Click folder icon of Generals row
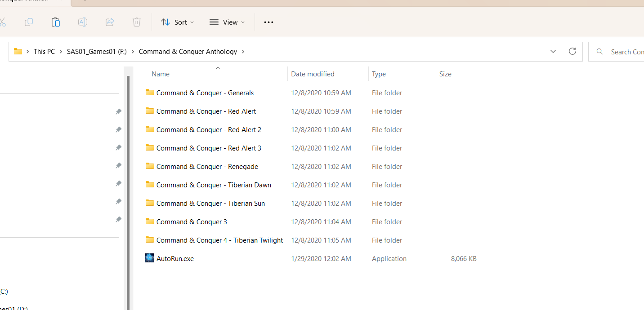Screen dimensions: 644x310 tap(150, 93)
